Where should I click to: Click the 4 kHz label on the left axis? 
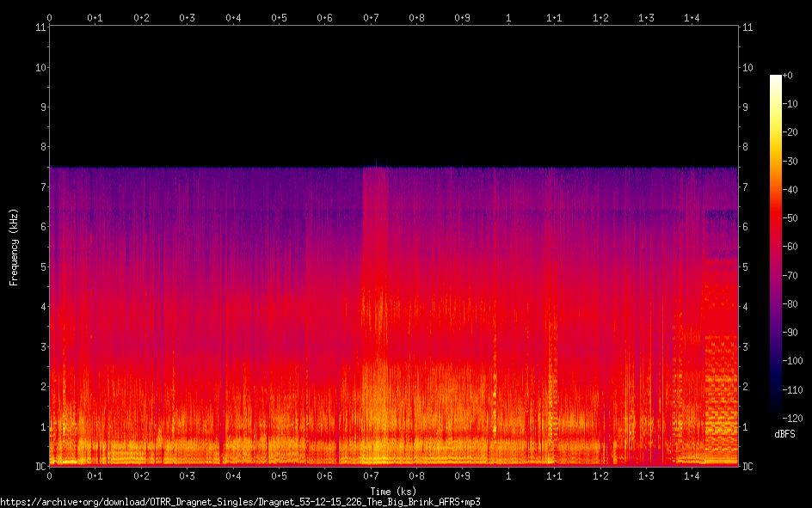pyautogui.click(x=41, y=307)
